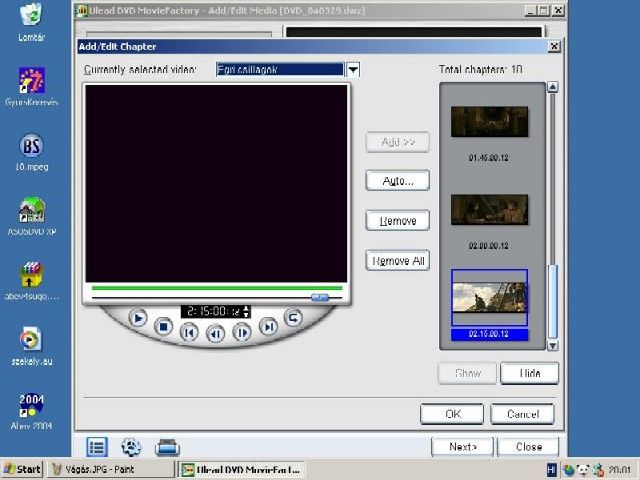Viewport: 640px width, 480px height.
Task: Click Remove All chapters
Action: (x=397, y=261)
